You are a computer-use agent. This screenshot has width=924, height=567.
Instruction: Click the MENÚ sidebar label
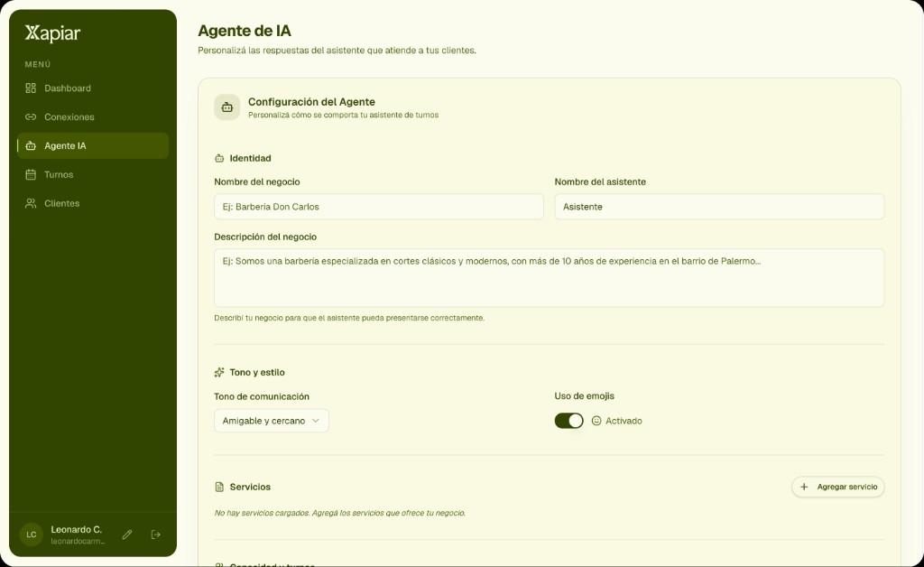tap(38, 64)
